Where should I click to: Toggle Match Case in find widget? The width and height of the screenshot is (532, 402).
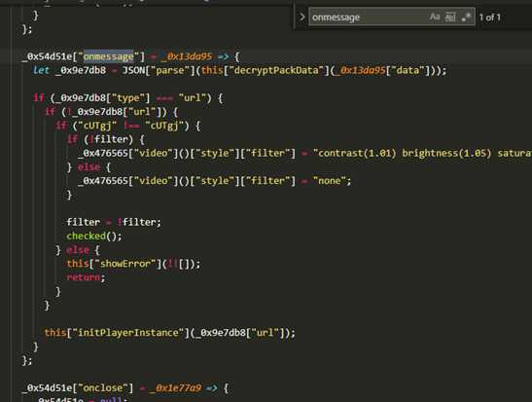point(435,17)
